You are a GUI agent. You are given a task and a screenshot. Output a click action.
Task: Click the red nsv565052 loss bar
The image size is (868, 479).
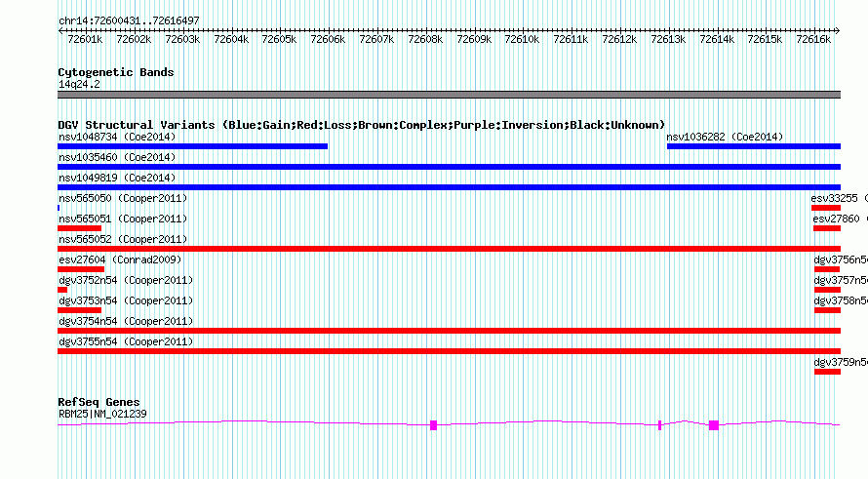tap(449, 249)
